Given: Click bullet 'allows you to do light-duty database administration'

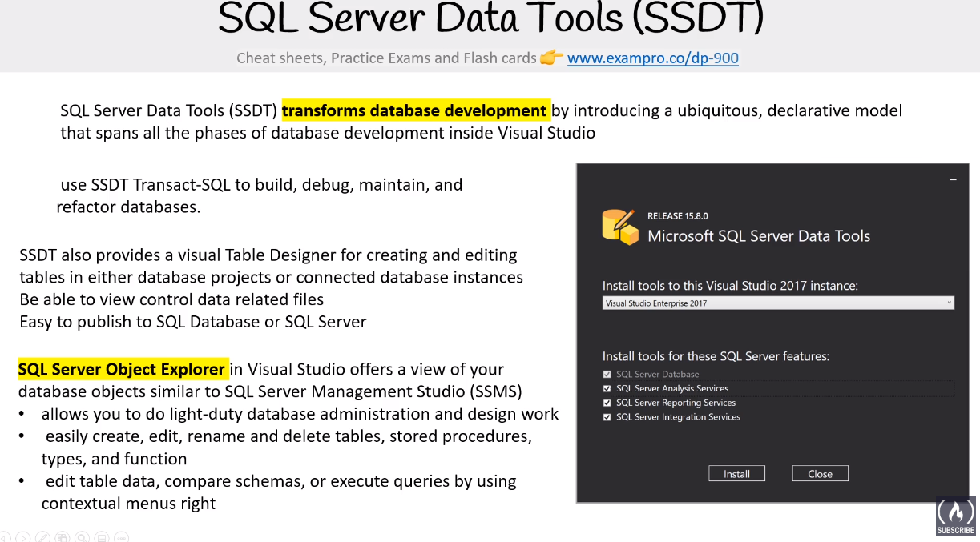Looking at the screenshot, I should (300, 414).
